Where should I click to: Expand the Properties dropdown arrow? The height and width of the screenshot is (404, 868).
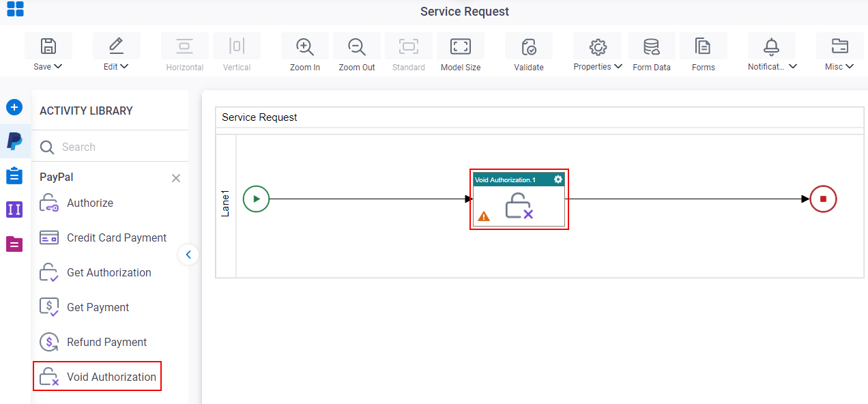tap(618, 67)
